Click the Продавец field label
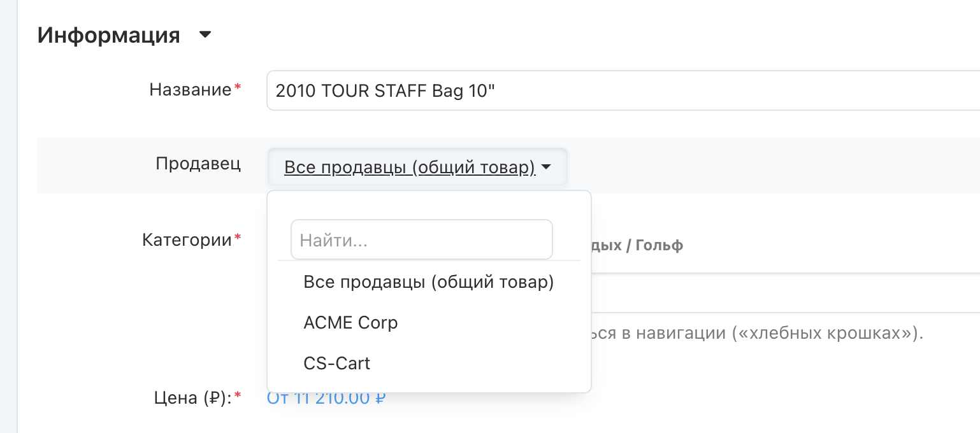This screenshot has width=980, height=433. (198, 164)
